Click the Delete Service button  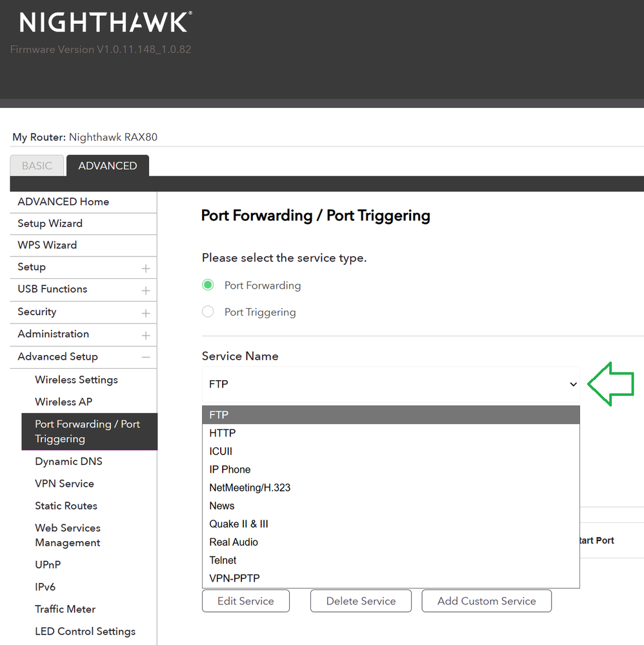point(361,601)
